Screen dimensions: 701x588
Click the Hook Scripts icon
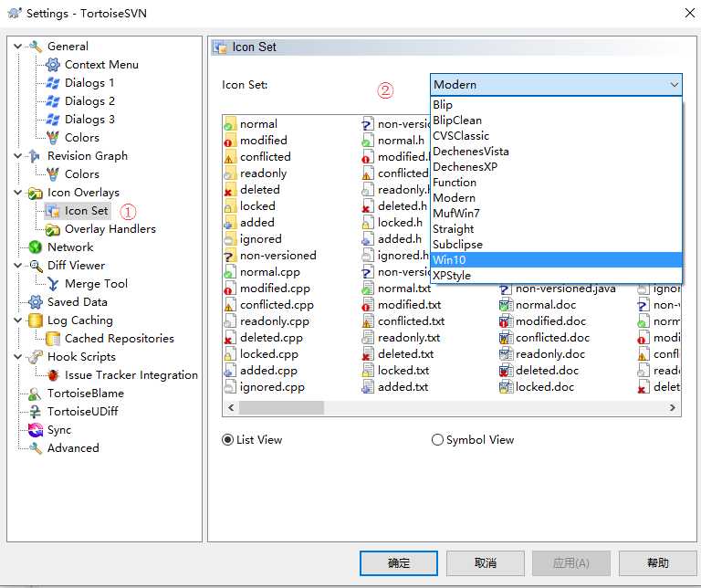[x=36, y=357]
